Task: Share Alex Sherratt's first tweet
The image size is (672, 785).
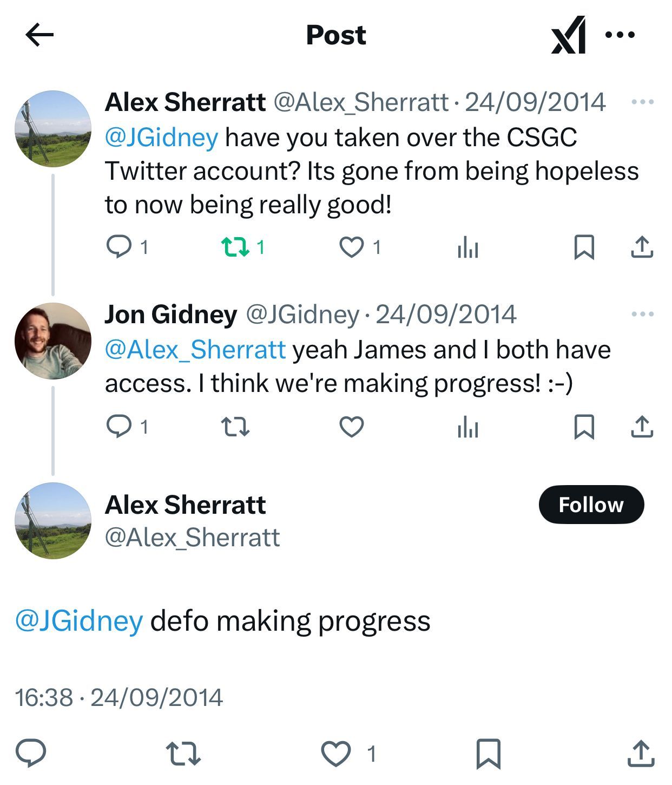Action: coord(642,247)
